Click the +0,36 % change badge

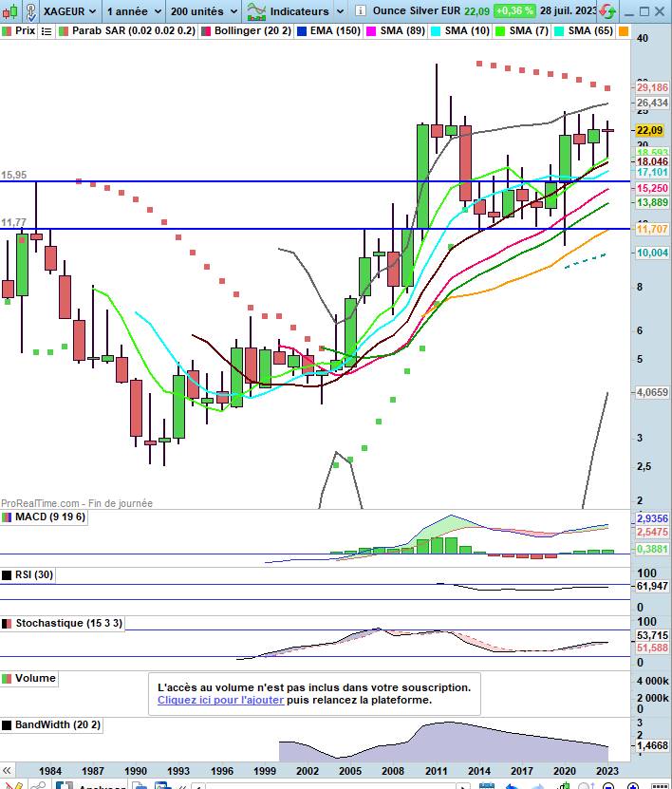514,10
